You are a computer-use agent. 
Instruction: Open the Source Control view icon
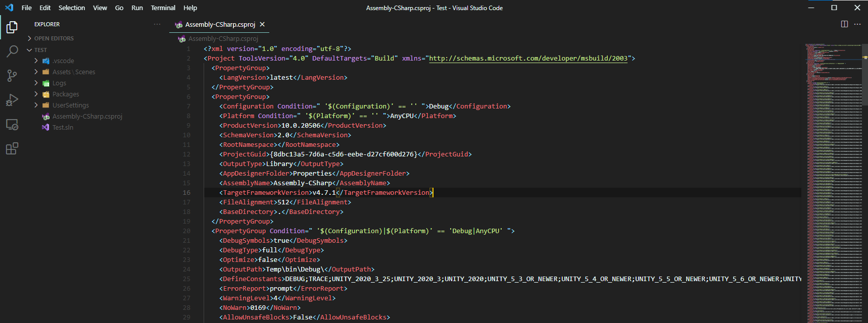coord(12,76)
